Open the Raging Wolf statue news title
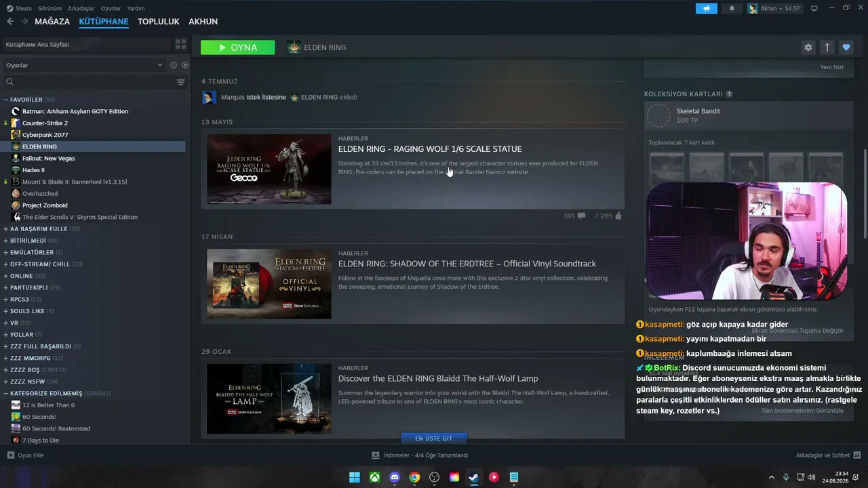Viewport: 868px width, 488px height. coord(430,149)
